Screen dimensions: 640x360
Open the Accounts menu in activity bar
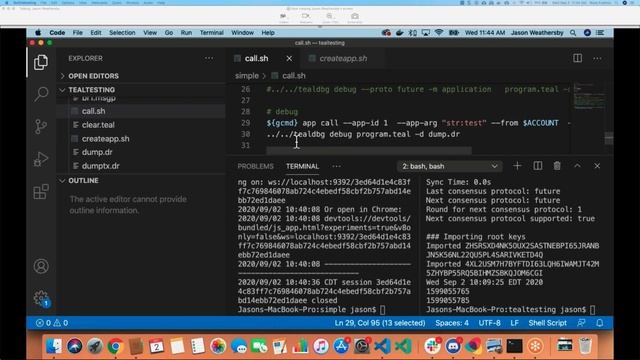click(41, 266)
